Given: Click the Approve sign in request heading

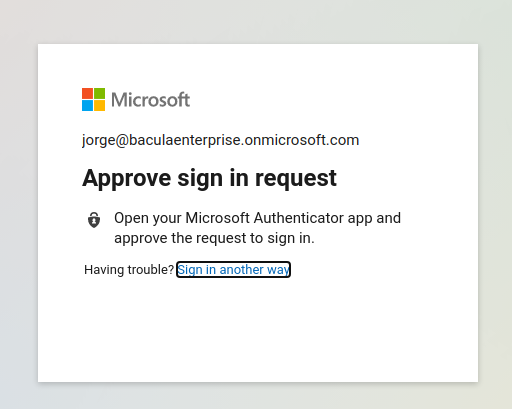Looking at the screenshot, I should tap(209, 178).
